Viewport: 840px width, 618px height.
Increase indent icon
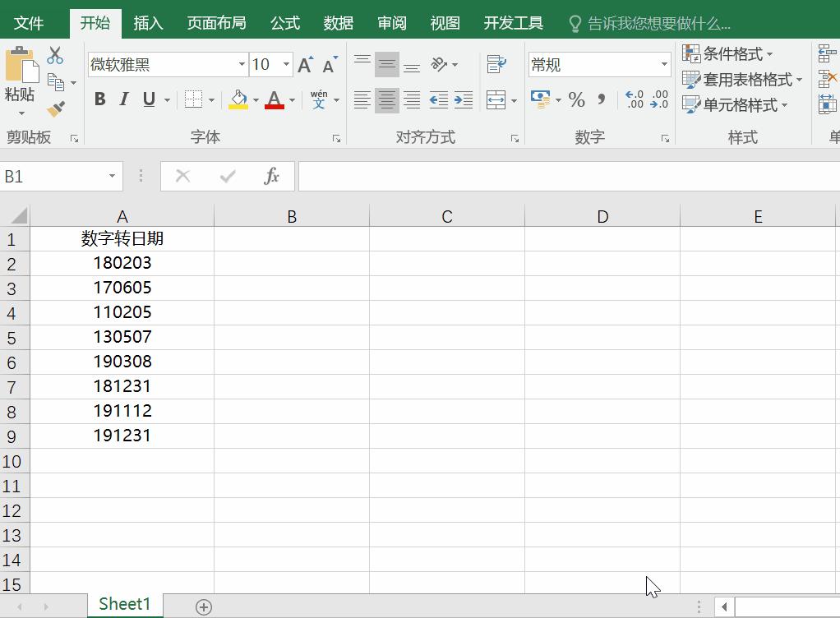pos(464,99)
